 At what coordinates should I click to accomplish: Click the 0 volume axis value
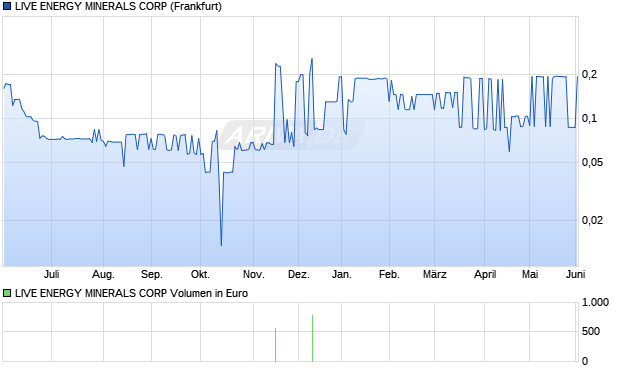point(585,361)
